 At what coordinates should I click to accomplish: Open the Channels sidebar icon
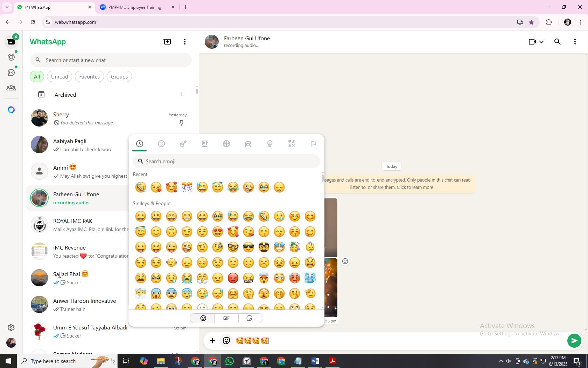tap(11, 73)
